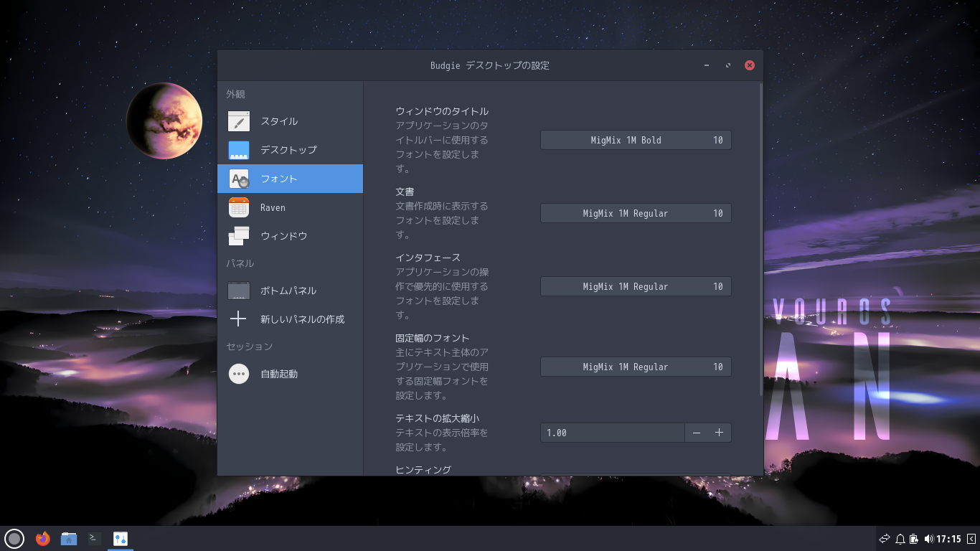Launch Firefox from the bottom panel

tap(43, 539)
